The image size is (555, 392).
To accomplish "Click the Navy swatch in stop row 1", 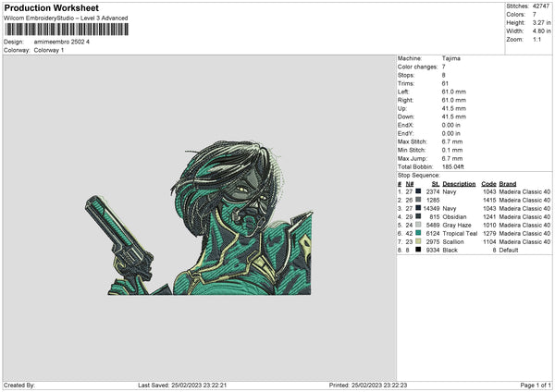I will point(418,191).
